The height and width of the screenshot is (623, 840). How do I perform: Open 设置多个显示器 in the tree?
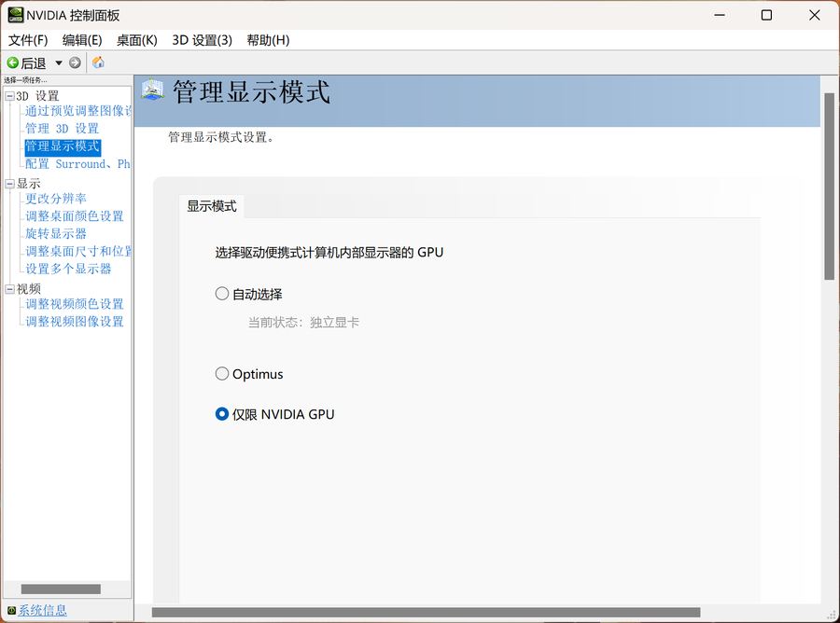(x=68, y=269)
